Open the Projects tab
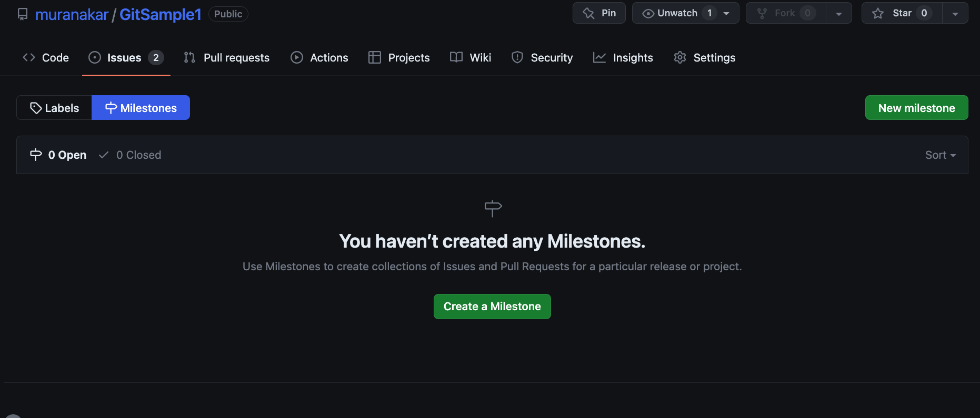 click(x=399, y=57)
